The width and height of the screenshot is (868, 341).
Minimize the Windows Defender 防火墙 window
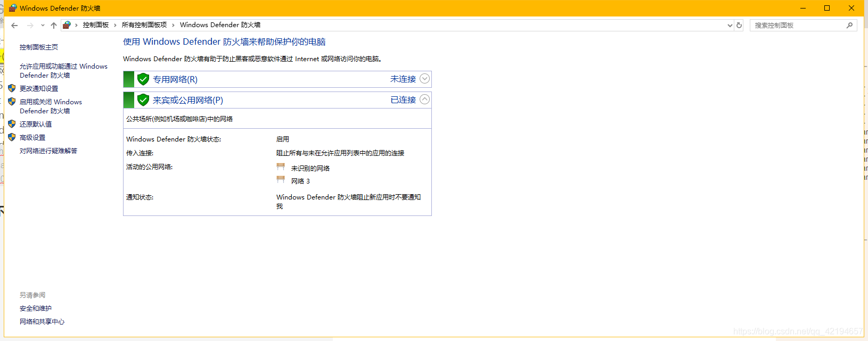pyautogui.click(x=803, y=8)
